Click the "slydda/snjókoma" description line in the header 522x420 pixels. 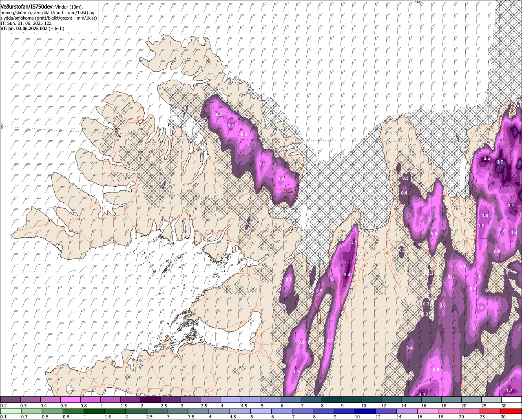tap(49, 18)
